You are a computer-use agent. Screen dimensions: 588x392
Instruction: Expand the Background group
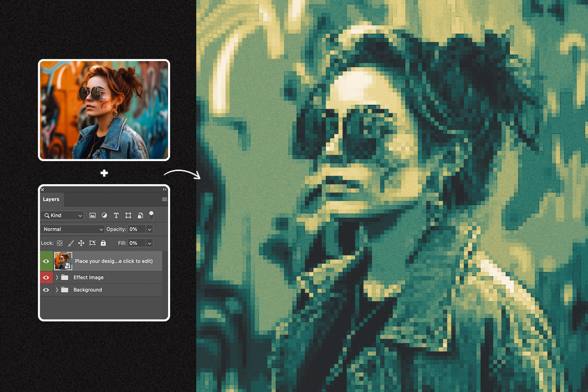[x=57, y=290]
